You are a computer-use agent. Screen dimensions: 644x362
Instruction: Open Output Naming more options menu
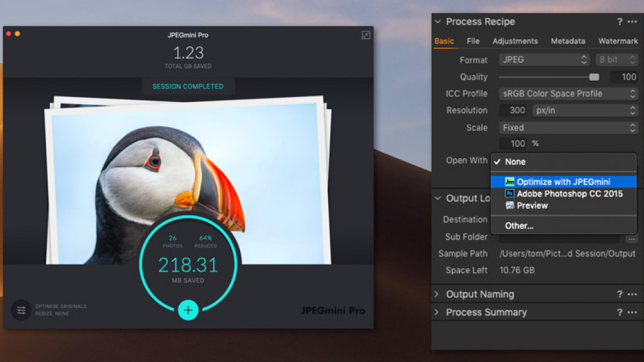632,294
